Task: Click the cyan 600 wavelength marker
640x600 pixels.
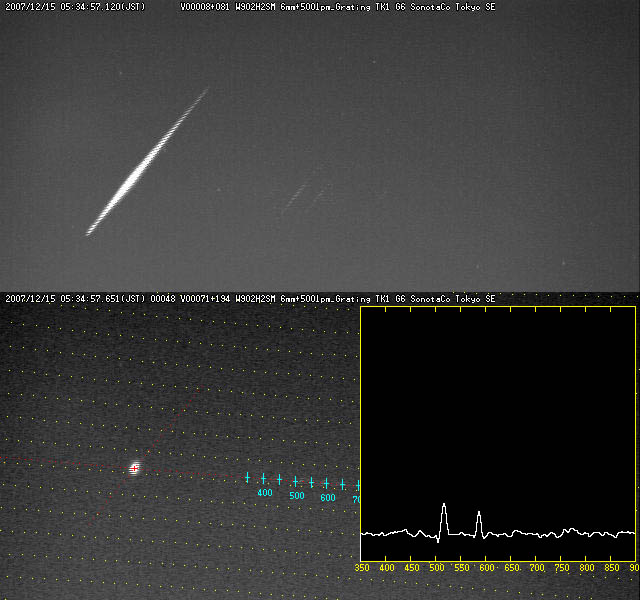Action: [327, 497]
